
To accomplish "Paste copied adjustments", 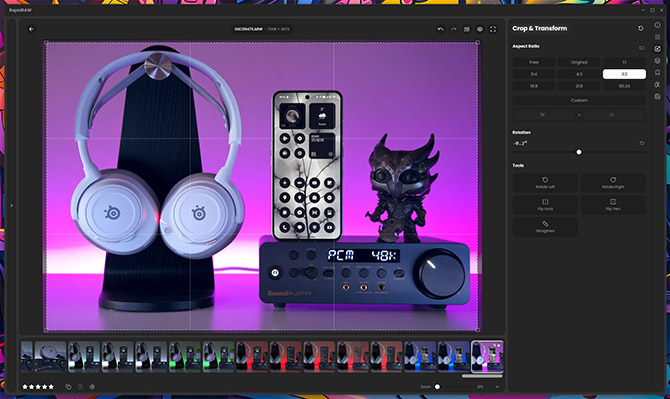I will coord(80,387).
